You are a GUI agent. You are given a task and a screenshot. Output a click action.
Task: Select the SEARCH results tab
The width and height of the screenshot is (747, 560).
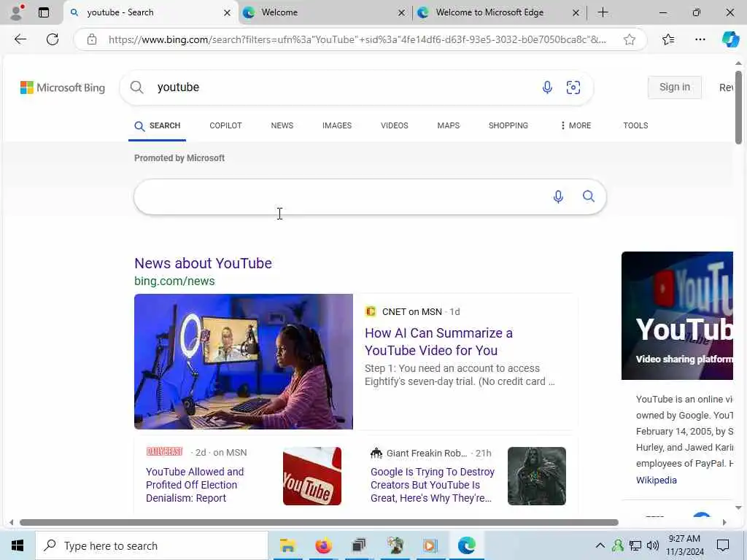(x=158, y=125)
